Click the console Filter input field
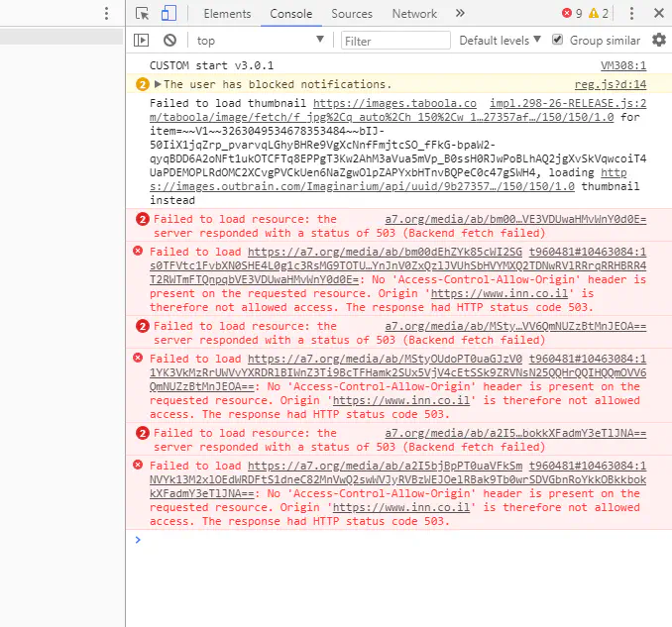The image size is (672, 627). [x=393, y=41]
